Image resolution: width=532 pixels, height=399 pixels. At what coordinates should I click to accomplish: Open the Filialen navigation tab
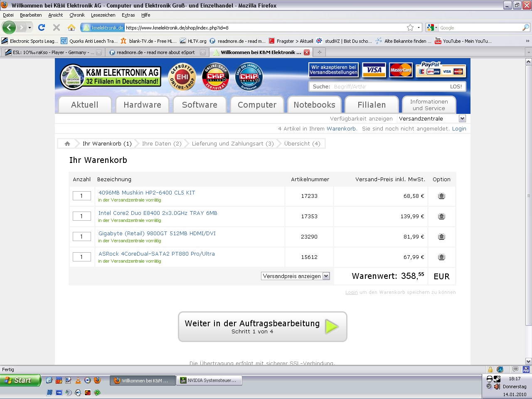372,105
